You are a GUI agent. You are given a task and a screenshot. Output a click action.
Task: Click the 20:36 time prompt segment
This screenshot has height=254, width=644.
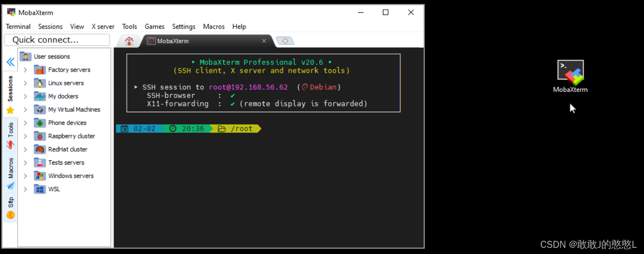187,129
